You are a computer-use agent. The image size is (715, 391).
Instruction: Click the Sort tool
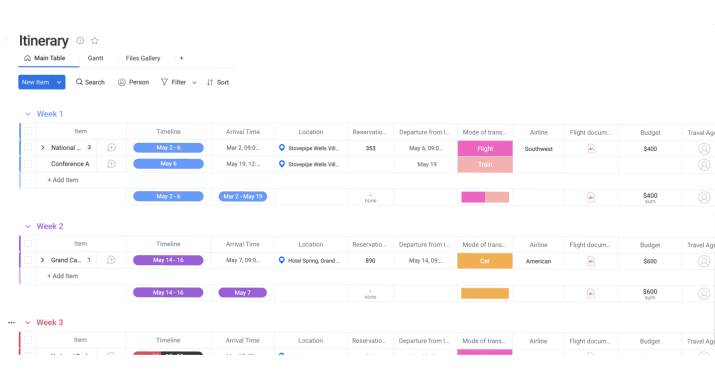coord(218,82)
